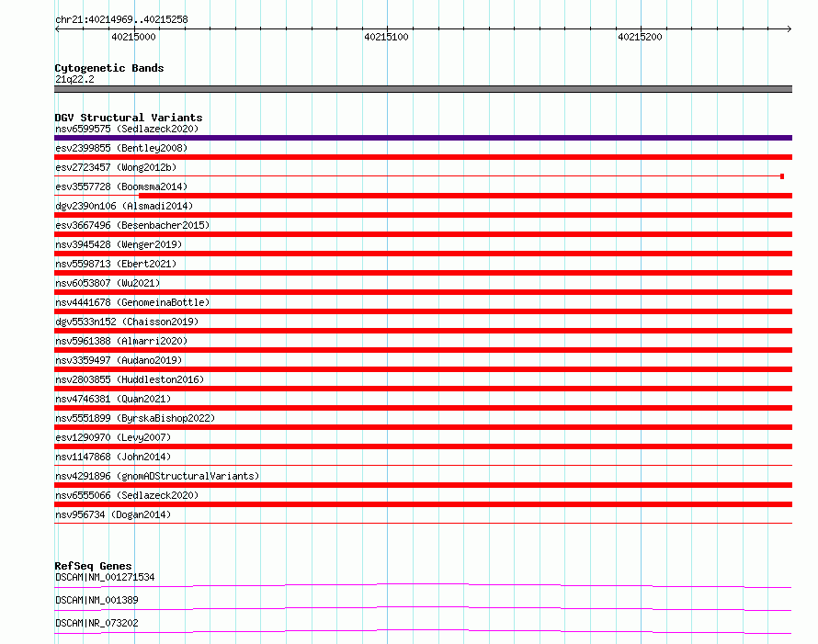Screen dimensions: 818x644
Task: Click DSCAM|NM_001389 transcript label
Action: tap(97, 600)
